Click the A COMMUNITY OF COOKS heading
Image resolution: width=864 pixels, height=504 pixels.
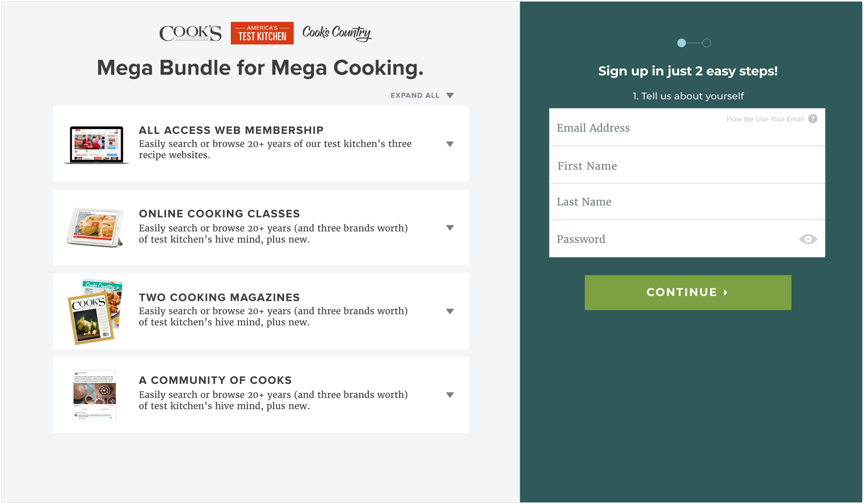(215, 380)
